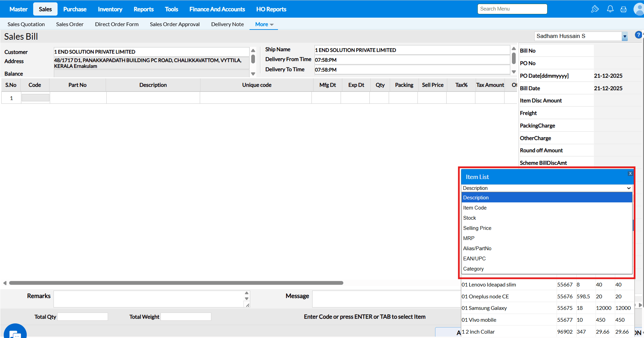The image size is (644, 338).
Task: Go to Sales Order Approval
Action: (x=175, y=24)
